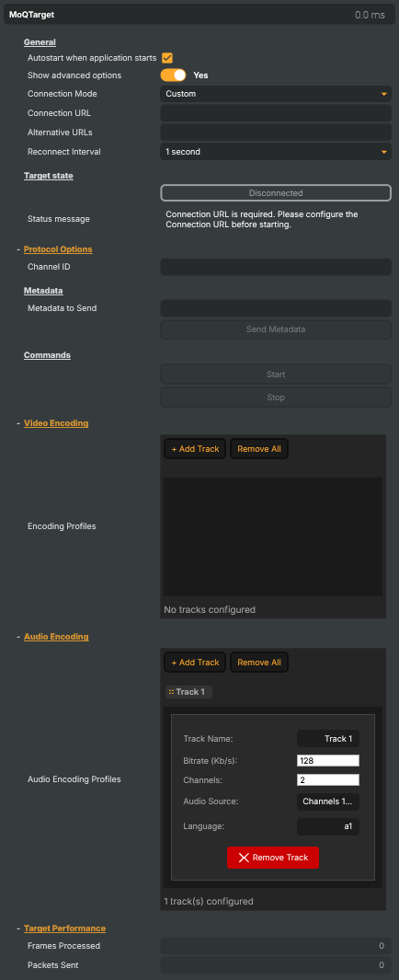This screenshot has width=399, height=980.
Task: Add Track under Video Encoding
Action: coord(195,449)
